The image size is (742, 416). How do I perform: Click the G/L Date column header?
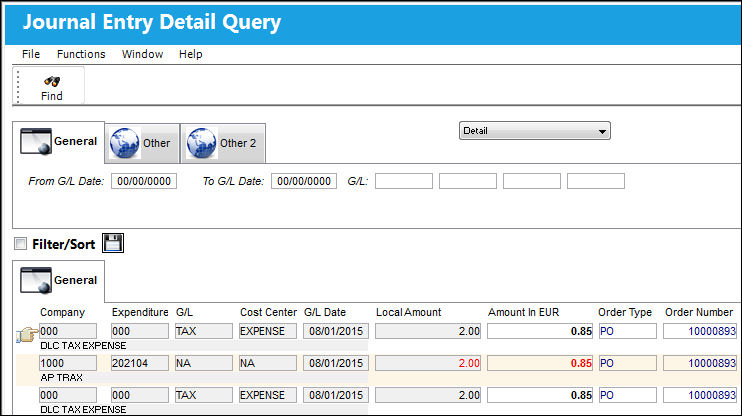(x=325, y=312)
